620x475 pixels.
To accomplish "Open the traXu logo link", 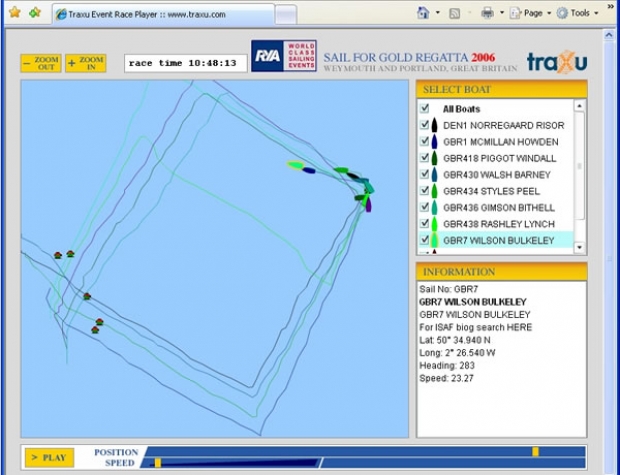I will click(556, 61).
